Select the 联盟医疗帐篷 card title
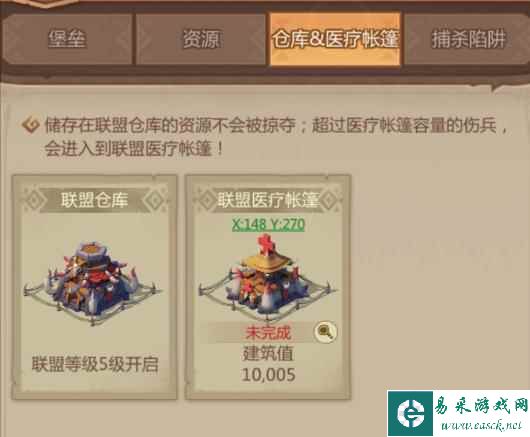This screenshot has height=437, width=530. click(x=268, y=200)
